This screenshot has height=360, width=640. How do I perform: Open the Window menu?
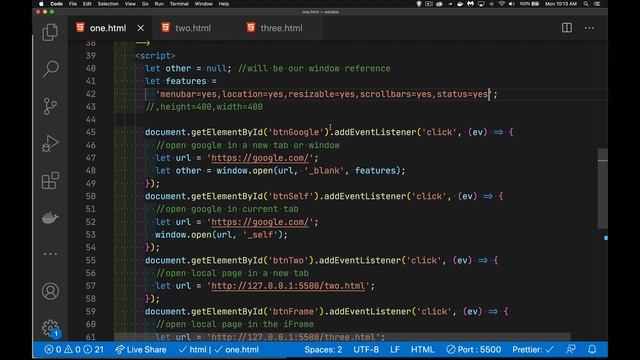click(x=203, y=4)
